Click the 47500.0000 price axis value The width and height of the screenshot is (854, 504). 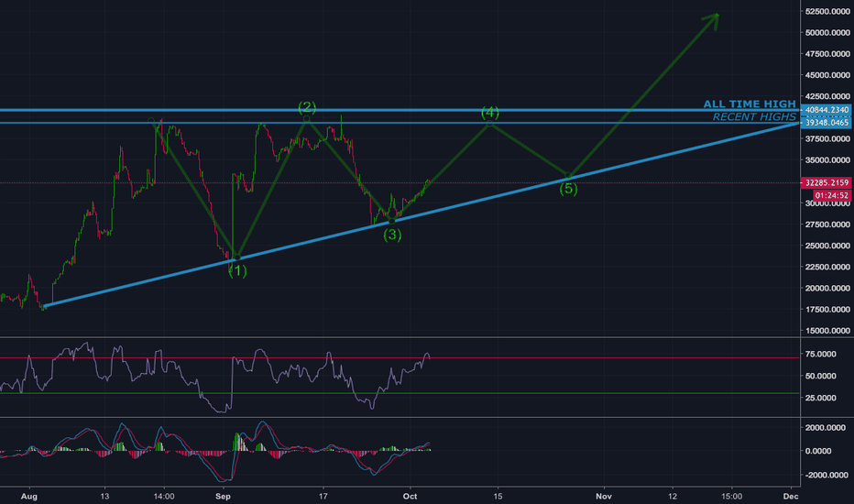pyautogui.click(x=827, y=54)
